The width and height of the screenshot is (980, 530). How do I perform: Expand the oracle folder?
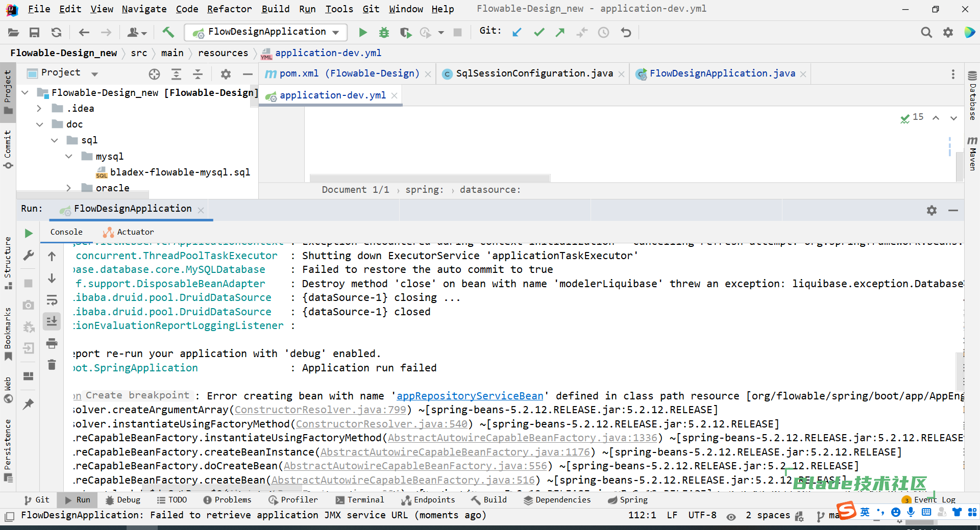tap(68, 188)
